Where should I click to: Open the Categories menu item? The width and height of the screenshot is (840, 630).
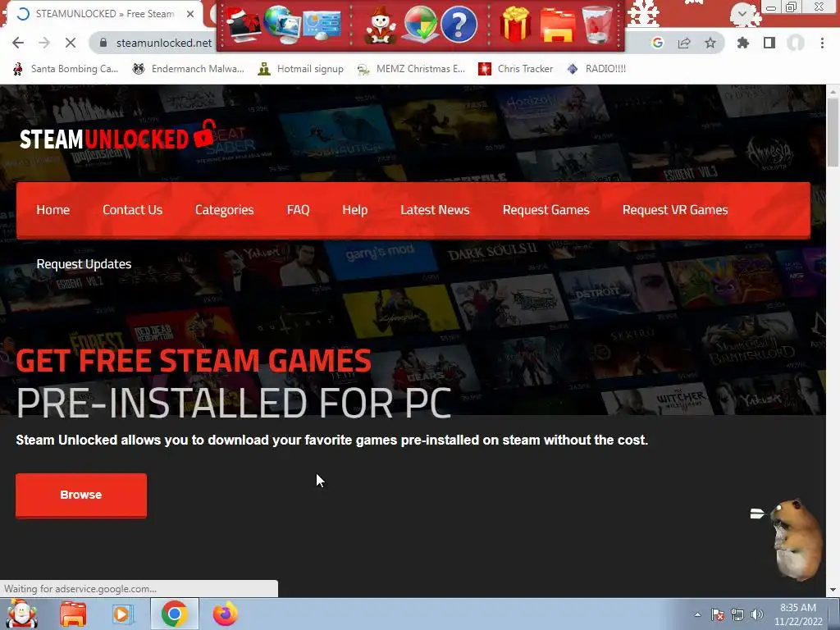pos(225,210)
